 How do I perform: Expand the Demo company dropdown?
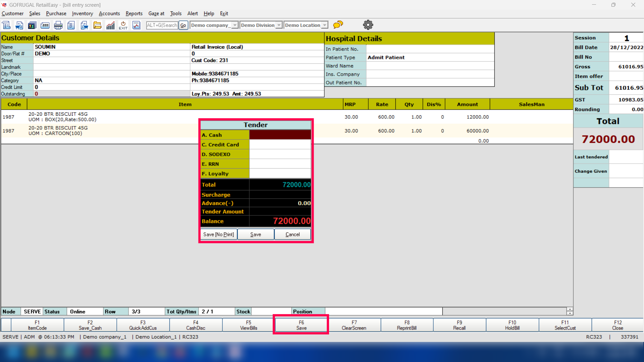click(x=235, y=25)
